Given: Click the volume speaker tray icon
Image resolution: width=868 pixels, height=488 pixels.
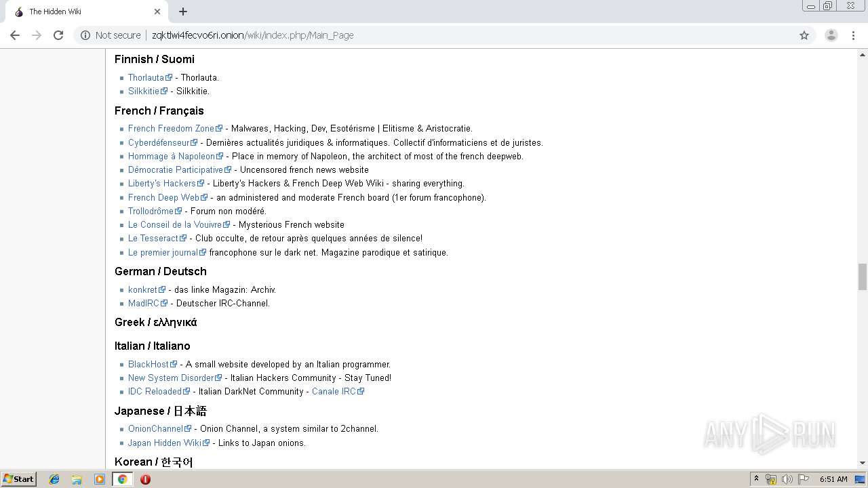Looking at the screenshot, I should 787,479.
